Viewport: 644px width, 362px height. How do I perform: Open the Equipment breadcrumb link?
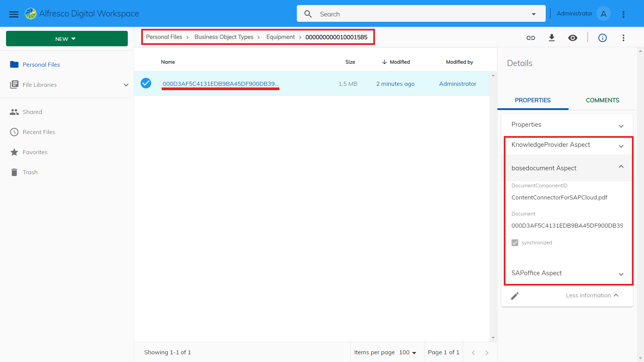(280, 37)
